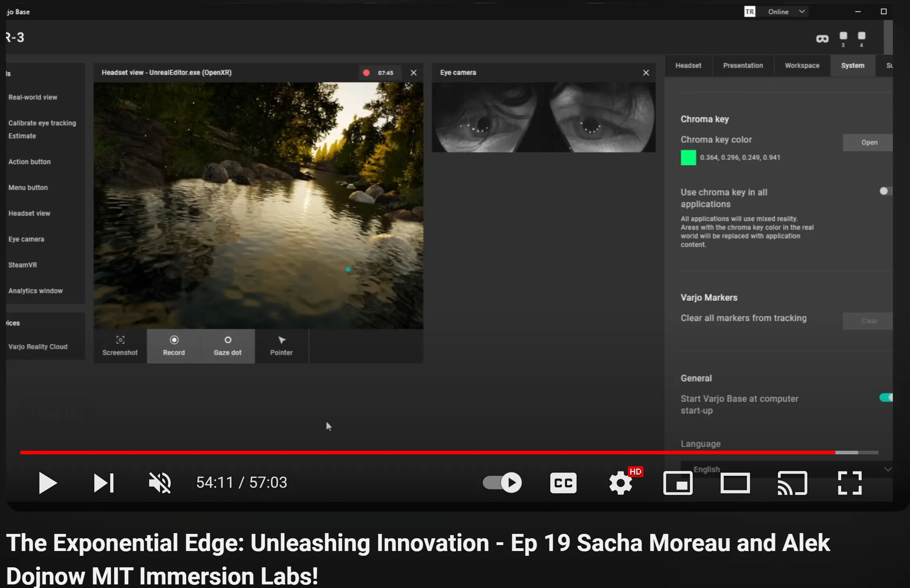Image resolution: width=910 pixels, height=588 pixels.
Task: Switch to the Workspace tab
Action: click(802, 66)
